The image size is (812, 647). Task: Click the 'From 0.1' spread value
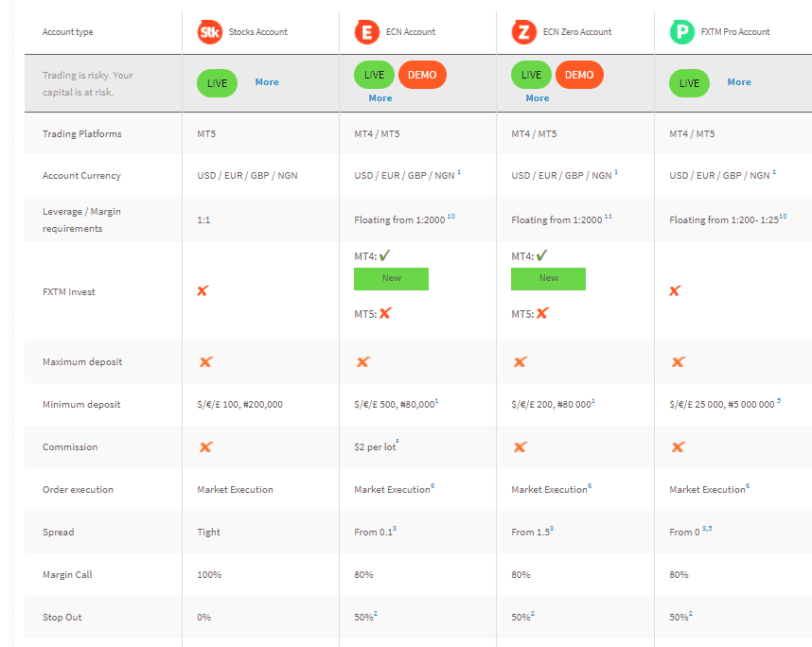(x=374, y=533)
